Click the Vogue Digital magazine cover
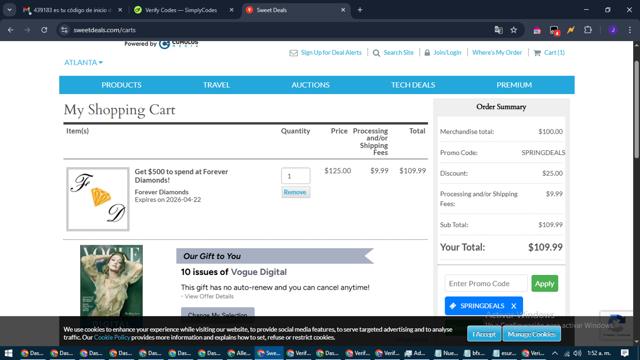 coord(111,280)
